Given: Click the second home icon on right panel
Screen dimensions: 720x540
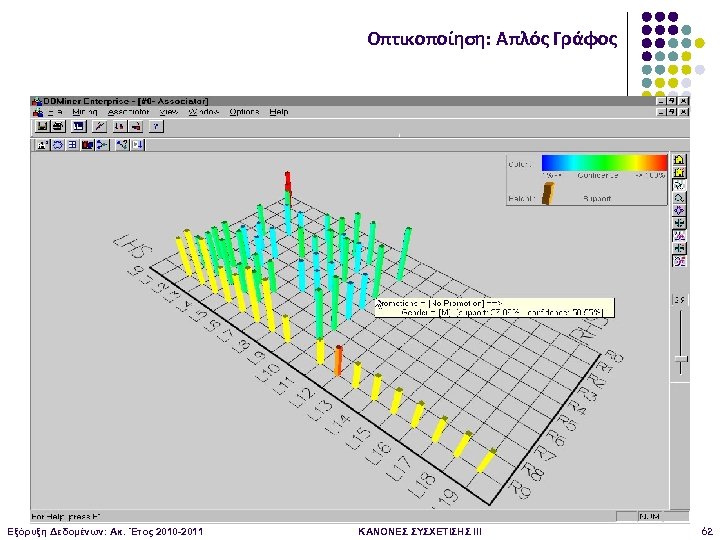Looking at the screenshot, I should point(679,173).
